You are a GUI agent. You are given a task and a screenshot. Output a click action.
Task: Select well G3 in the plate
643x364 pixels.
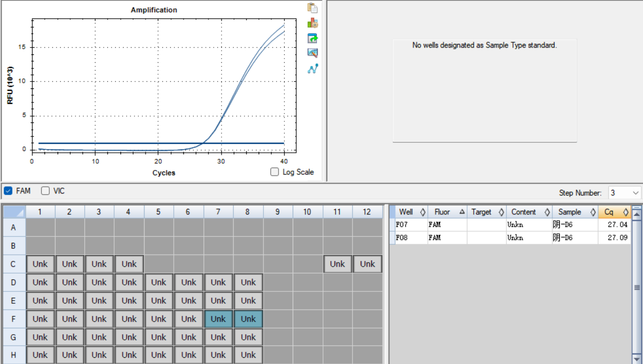pyautogui.click(x=99, y=337)
